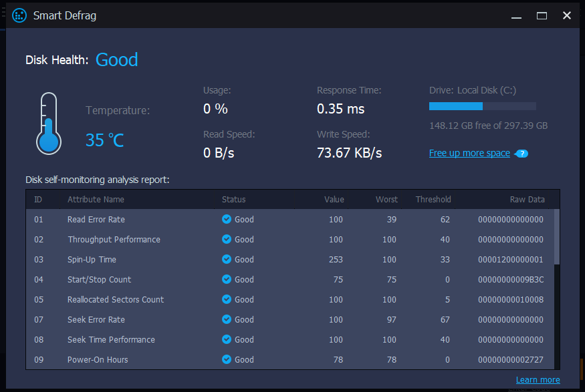
Task: Click the Good status icon for Read Error Rate
Action: coord(227,219)
